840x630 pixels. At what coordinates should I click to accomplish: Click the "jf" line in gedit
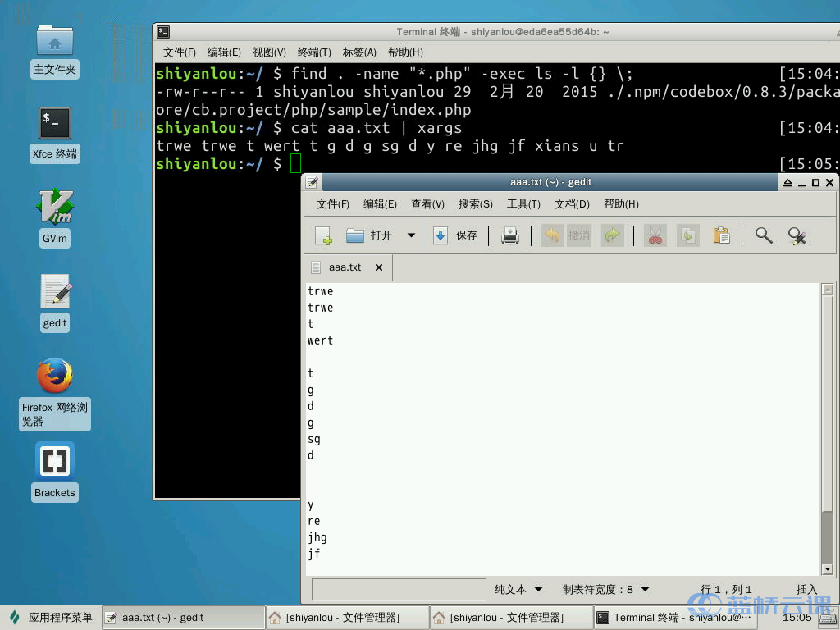(314, 554)
